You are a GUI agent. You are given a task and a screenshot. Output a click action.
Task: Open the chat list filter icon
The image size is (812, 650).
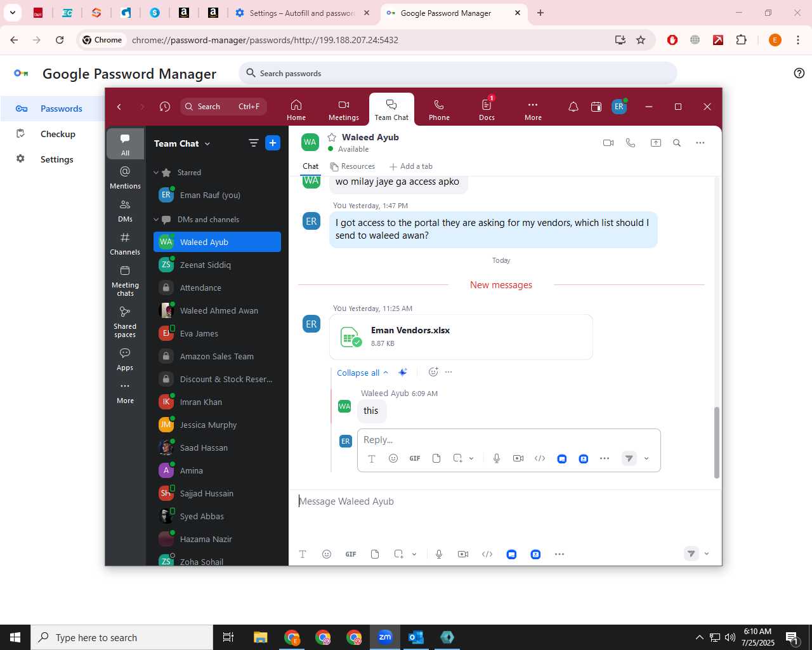(254, 143)
